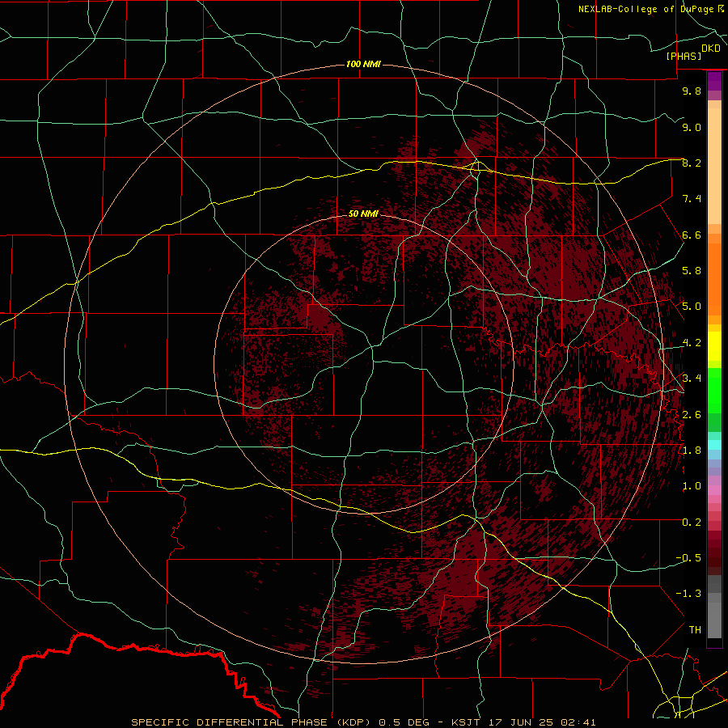Click the 6.6 colorbar value
Viewport: 728px width, 728px height.
pos(692,235)
